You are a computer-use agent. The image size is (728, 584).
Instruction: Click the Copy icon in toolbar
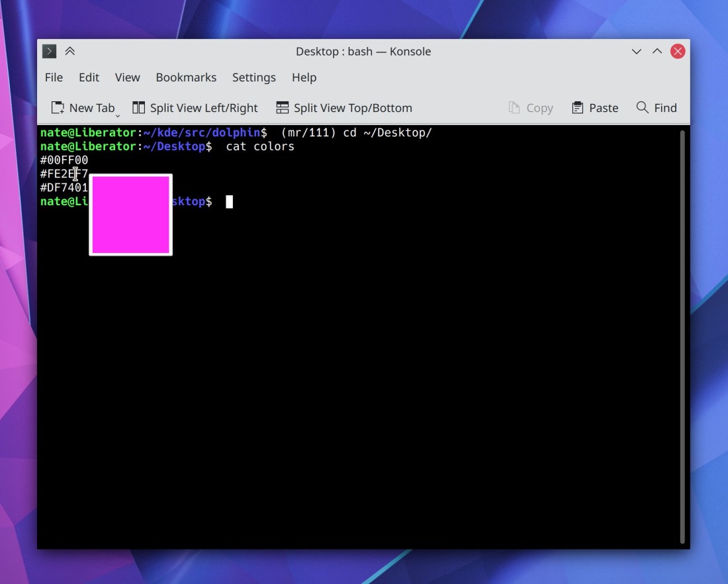514,108
